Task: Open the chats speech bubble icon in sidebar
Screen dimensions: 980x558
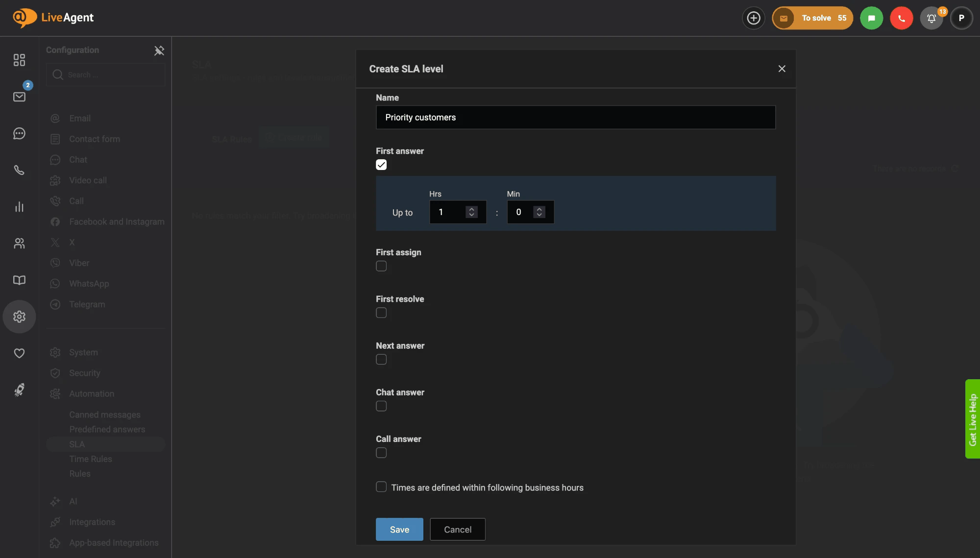Action: point(19,133)
